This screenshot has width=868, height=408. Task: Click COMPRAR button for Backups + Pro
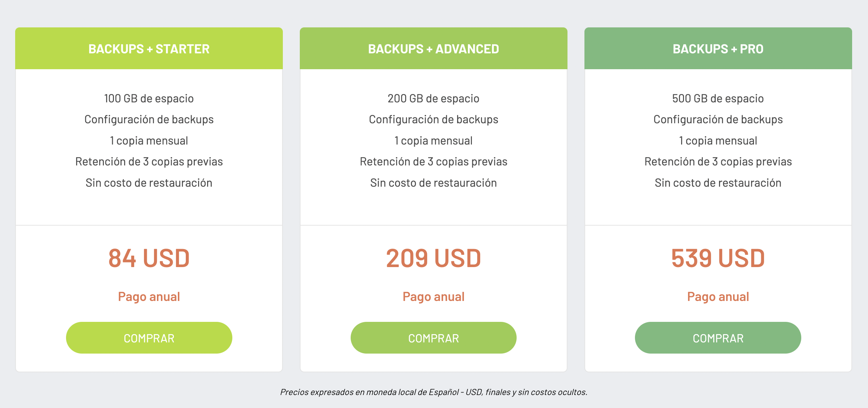coord(718,338)
